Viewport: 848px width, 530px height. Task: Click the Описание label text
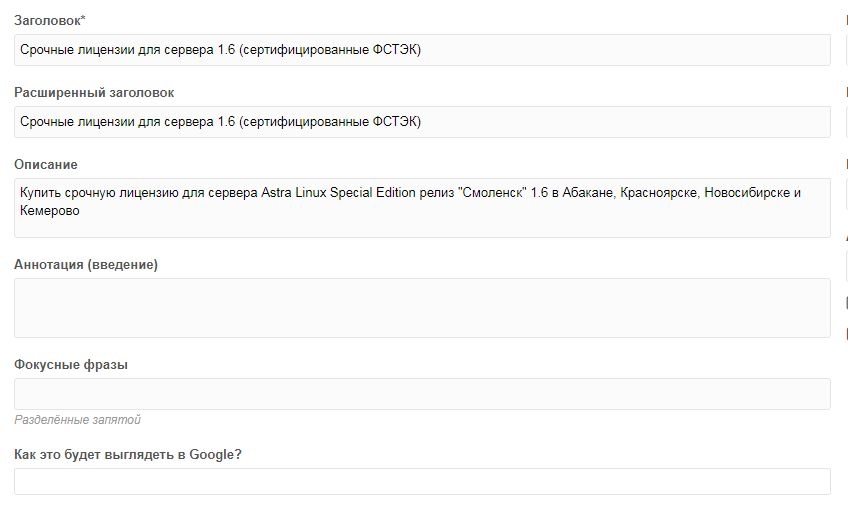point(46,164)
